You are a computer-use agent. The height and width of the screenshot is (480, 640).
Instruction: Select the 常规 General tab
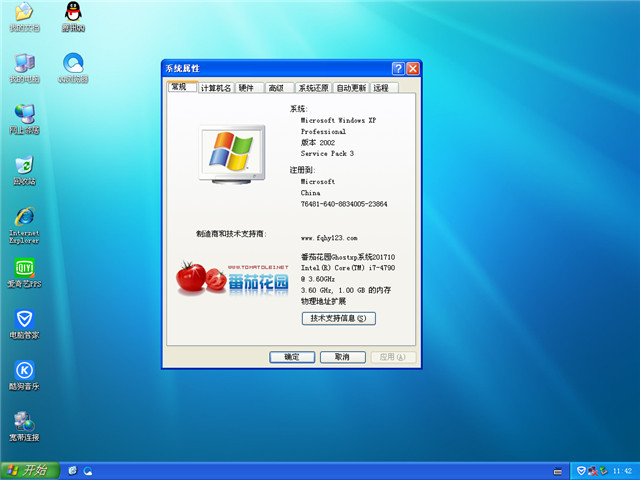(182, 87)
